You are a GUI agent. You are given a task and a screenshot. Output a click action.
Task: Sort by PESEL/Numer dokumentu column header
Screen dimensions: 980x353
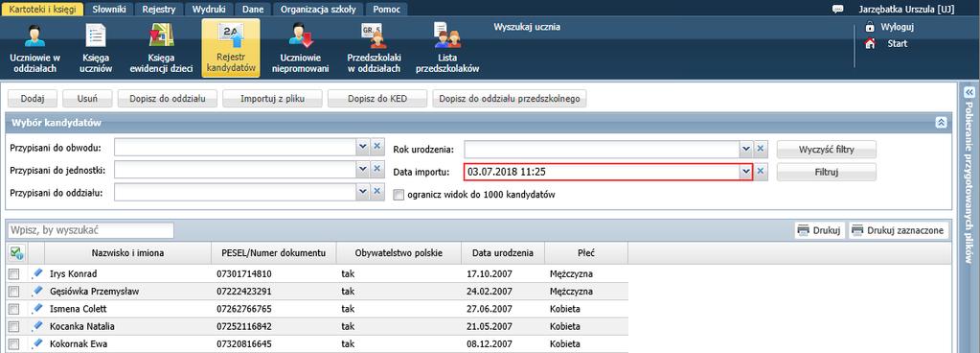coord(274,253)
